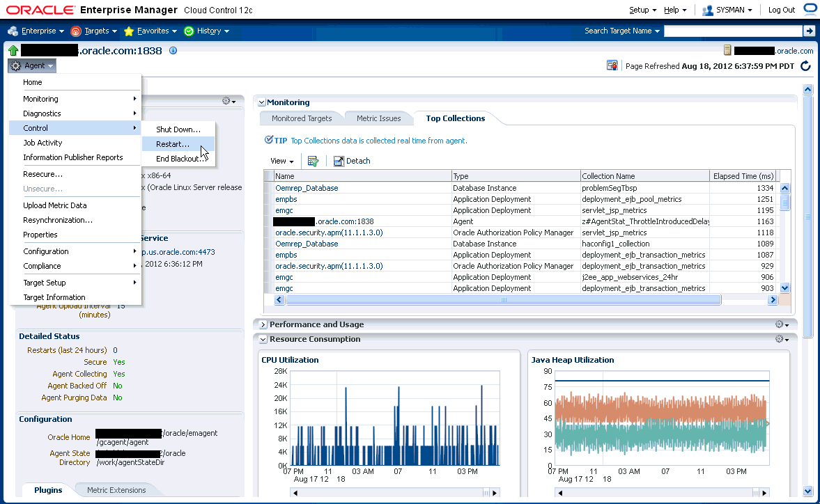Click the History clock icon
820x504 pixels.
click(189, 31)
